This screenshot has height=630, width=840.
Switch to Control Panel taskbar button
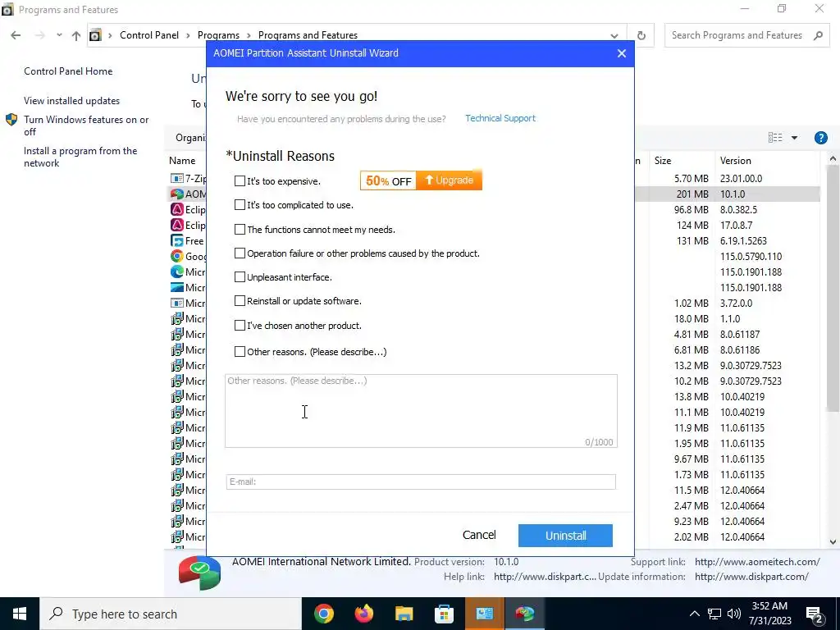484,614
